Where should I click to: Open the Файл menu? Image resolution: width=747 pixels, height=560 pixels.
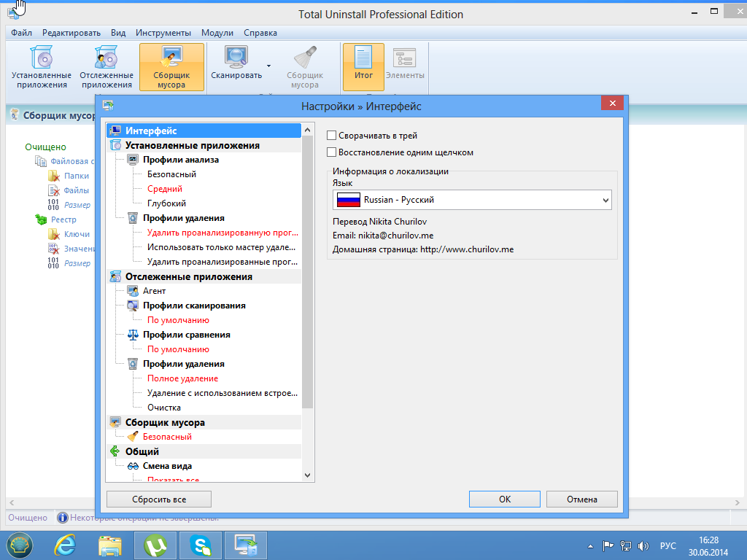[21, 33]
